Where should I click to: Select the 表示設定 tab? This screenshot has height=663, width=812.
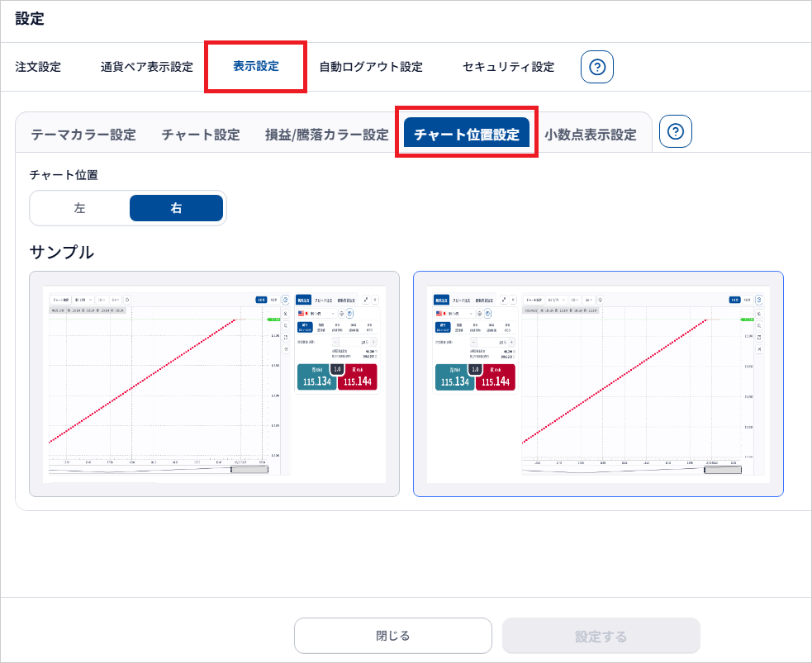(x=256, y=66)
